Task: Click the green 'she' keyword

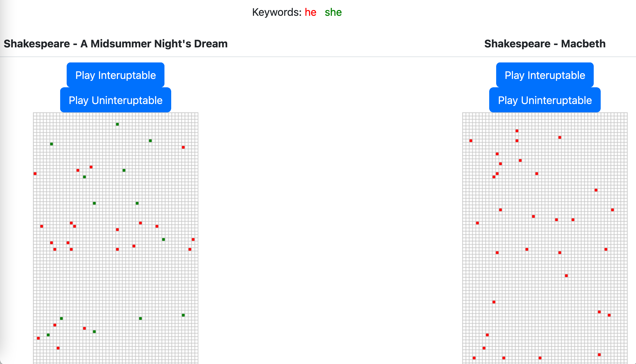Action: [x=333, y=12]
